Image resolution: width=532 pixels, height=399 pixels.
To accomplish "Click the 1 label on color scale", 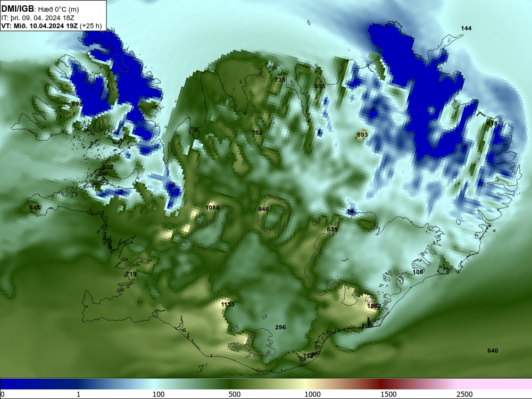I will 78,394.
